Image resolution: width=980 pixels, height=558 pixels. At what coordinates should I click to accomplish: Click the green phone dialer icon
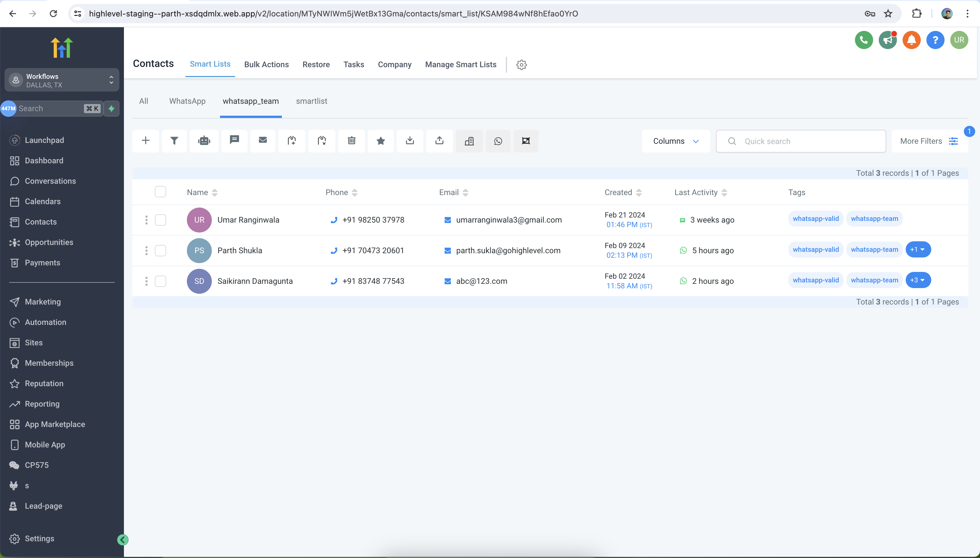point(863,40)
